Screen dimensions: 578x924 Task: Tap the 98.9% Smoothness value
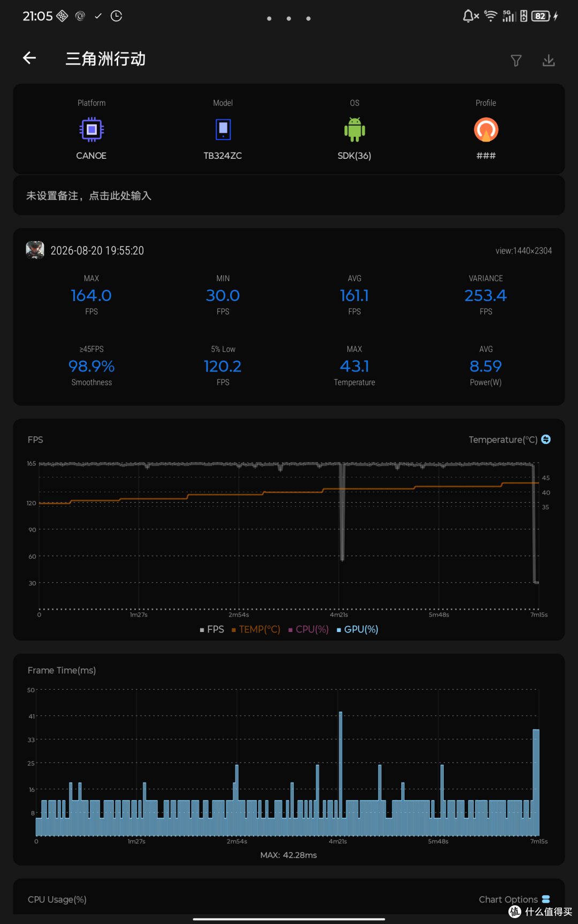92,366
